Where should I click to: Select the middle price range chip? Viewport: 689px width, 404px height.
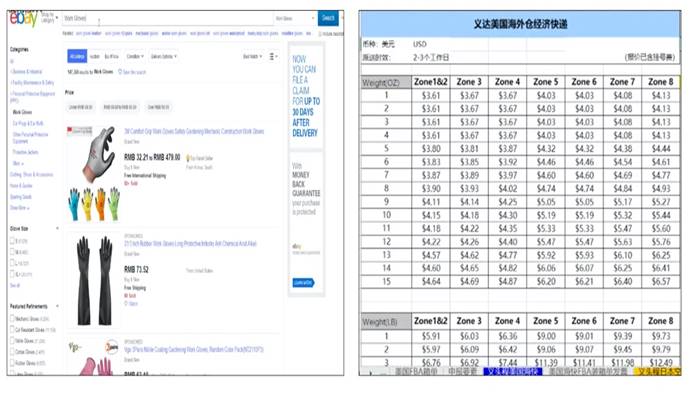click(x=120, y=107)
